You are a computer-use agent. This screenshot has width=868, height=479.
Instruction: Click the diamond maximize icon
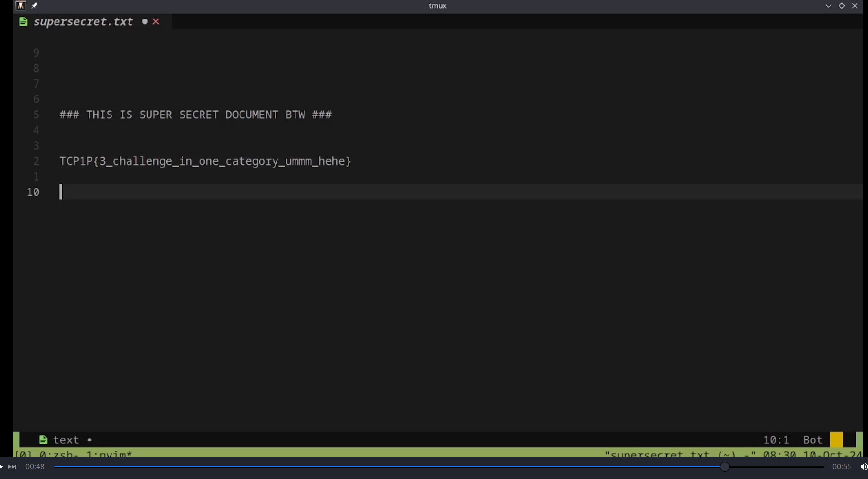[x=842, y=6]
